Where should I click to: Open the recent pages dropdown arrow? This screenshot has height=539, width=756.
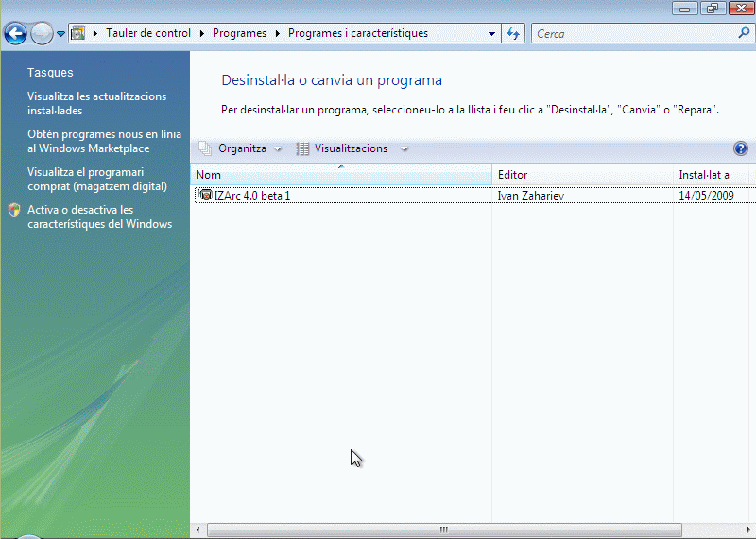click(x=61, y=34)
